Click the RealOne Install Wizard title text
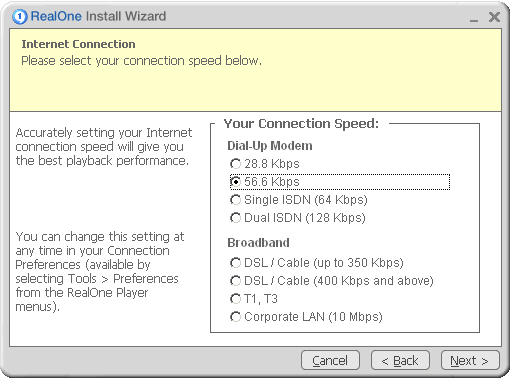This screenshot has height=379, width=510. point(98,16)
